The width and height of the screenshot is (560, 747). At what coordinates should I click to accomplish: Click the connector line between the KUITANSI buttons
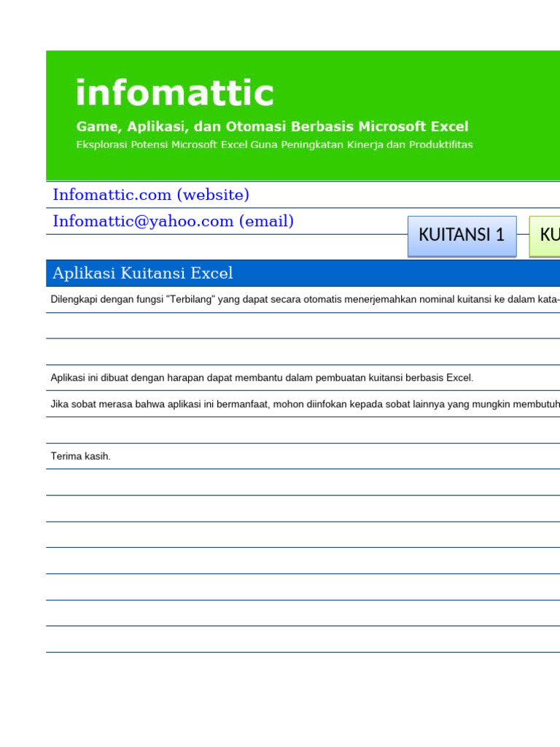tap(523, 235)
